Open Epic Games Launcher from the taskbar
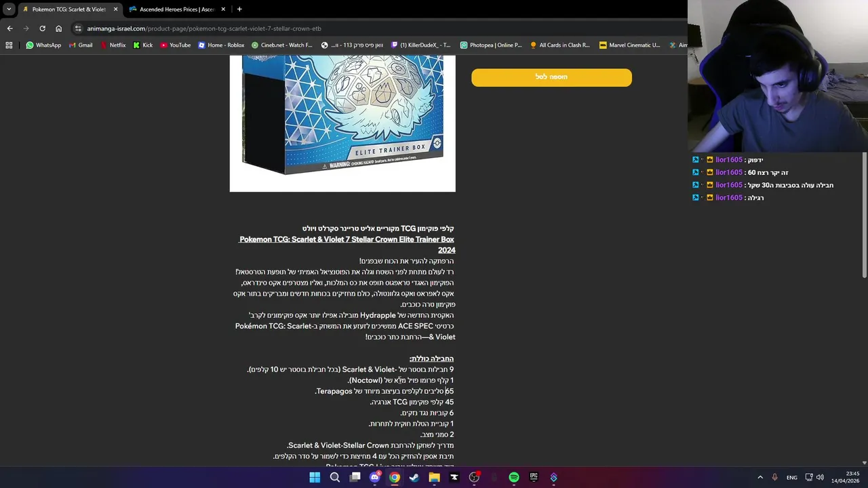 pyautogui.click(x=534, y=477)
